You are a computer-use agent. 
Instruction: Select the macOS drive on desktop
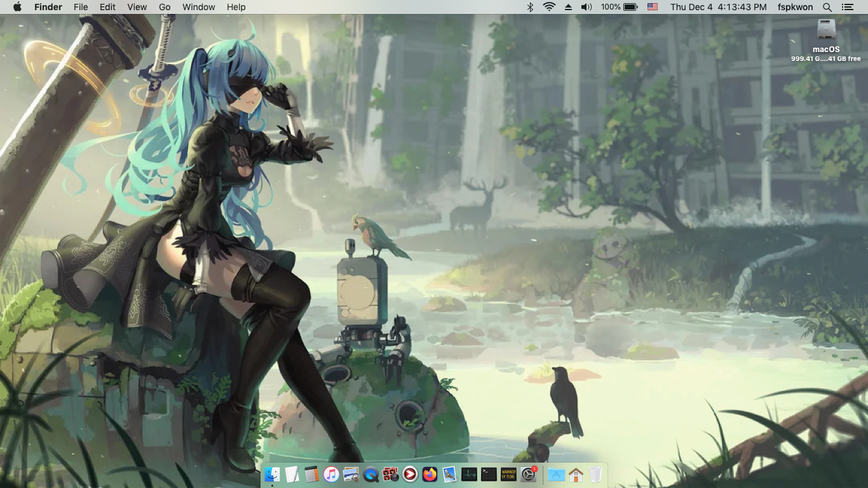[x=826, y=29]
